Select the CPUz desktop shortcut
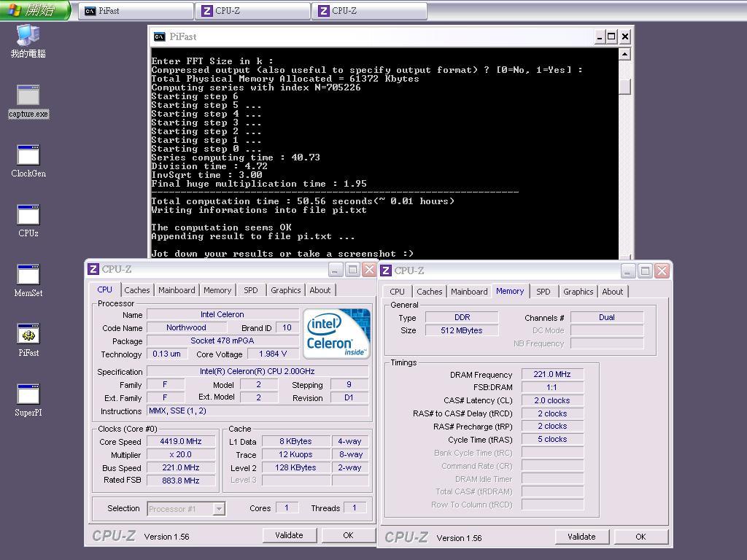This screenshot has height=560, width=747. coord(28,221)
